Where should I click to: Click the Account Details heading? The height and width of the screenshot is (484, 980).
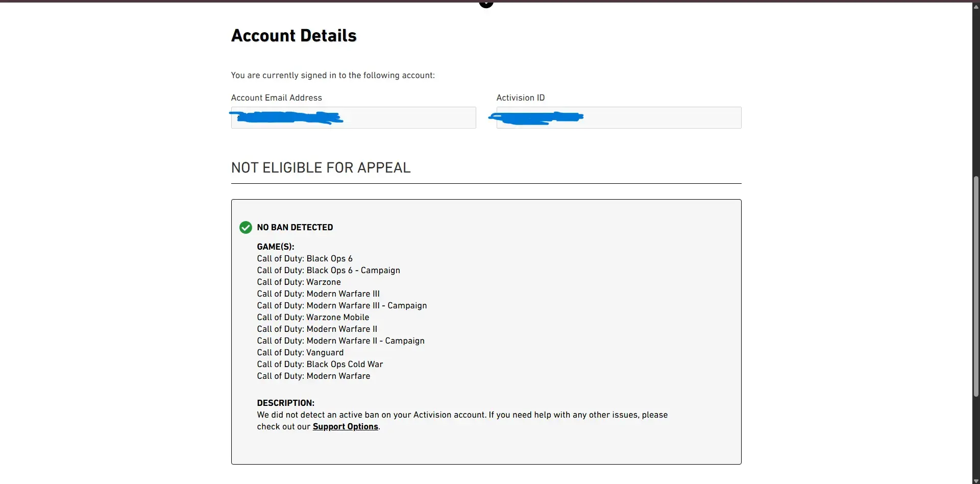[293, 35]
